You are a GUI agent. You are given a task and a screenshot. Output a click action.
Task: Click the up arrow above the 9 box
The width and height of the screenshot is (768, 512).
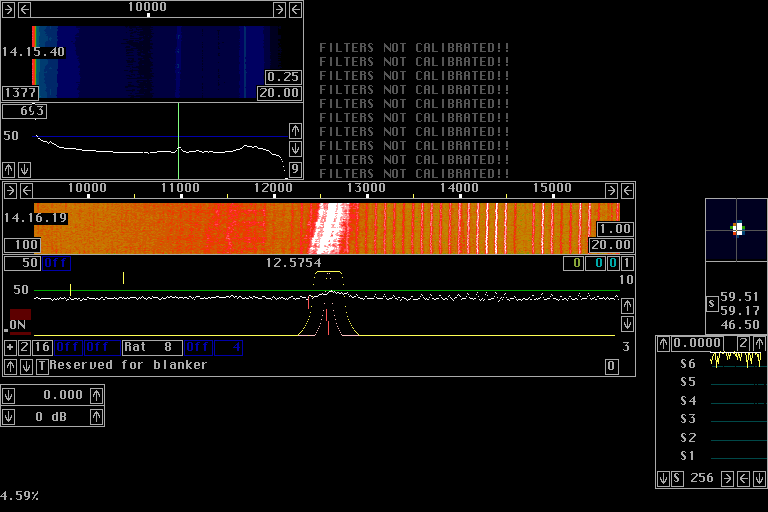(x=295, y=131)
